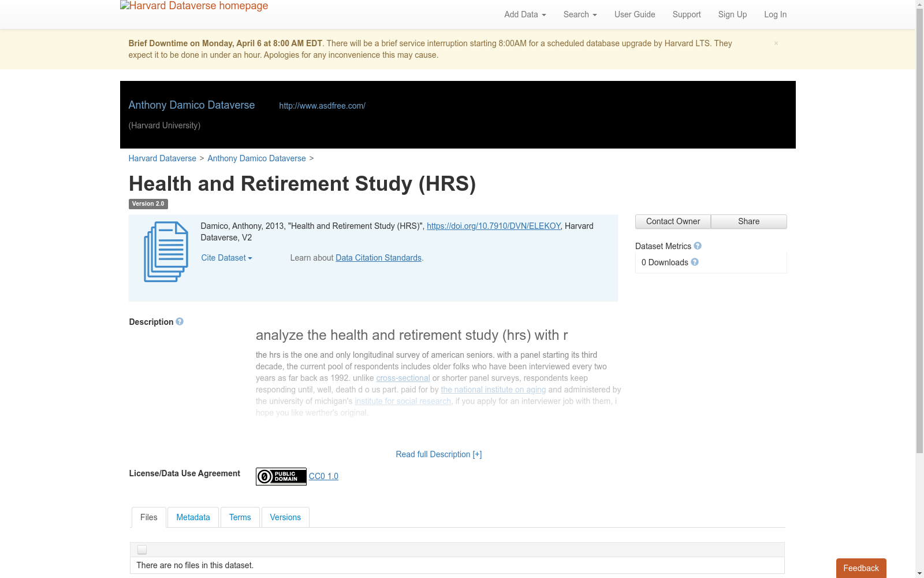The image size is (924, 578).
Task: Dismiss the downtime notice banner
Action: pos(776,43)
